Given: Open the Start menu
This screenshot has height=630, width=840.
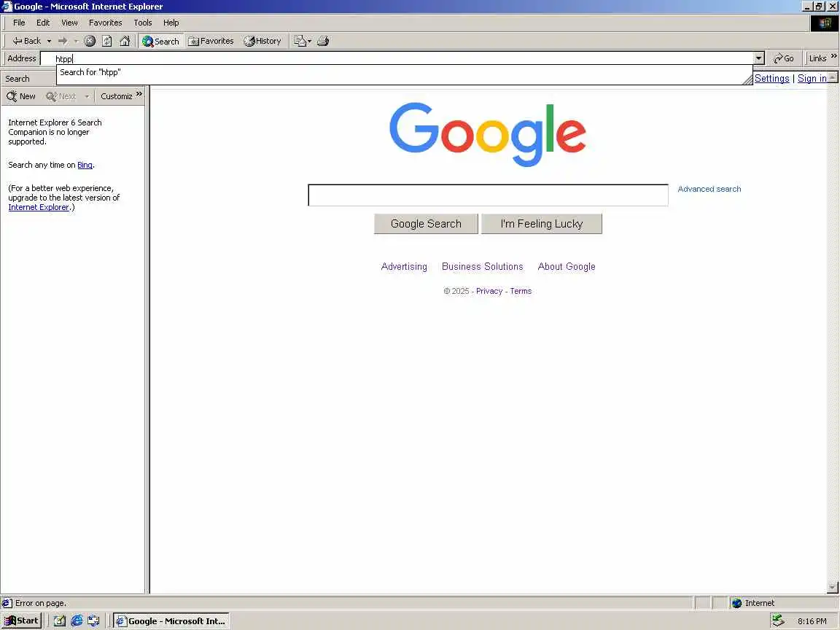Looking at the screenshot, I should (21, 621).
